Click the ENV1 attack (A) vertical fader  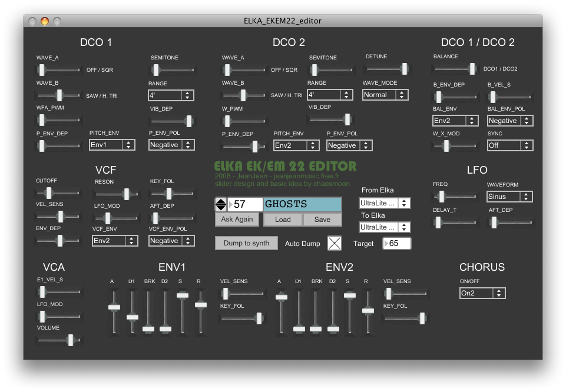(x=114, y=312)
